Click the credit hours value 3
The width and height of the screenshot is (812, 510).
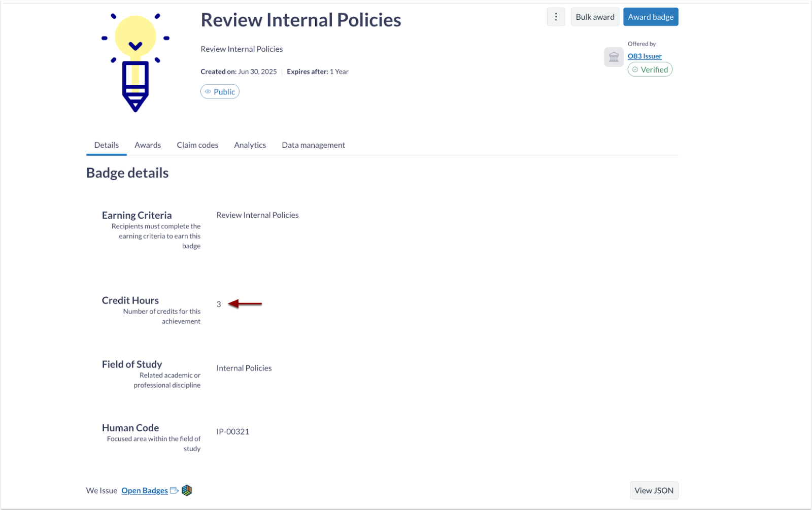tap(219, 304)
